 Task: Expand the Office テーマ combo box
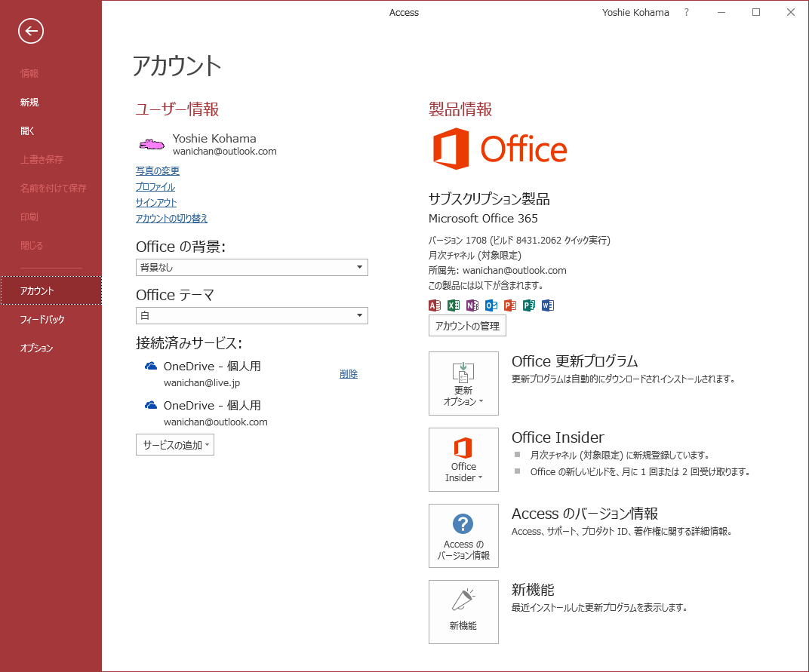click(x=252, y=315)
